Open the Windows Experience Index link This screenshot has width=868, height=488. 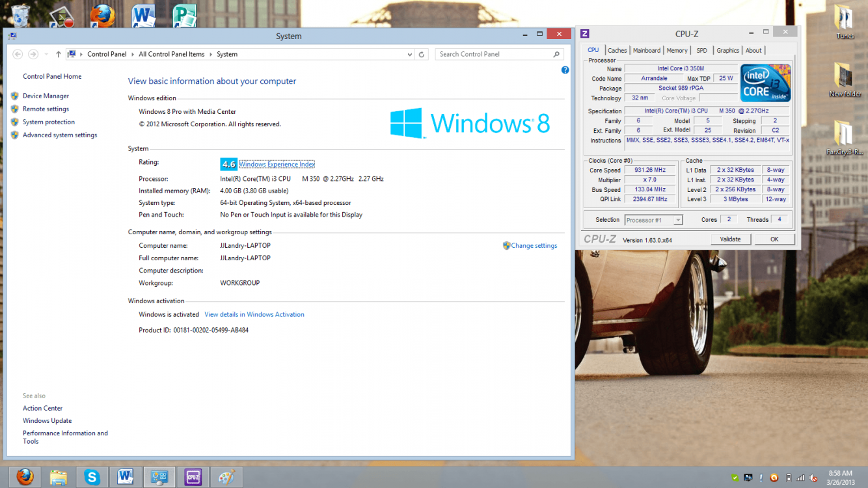[x=277, y=165]
